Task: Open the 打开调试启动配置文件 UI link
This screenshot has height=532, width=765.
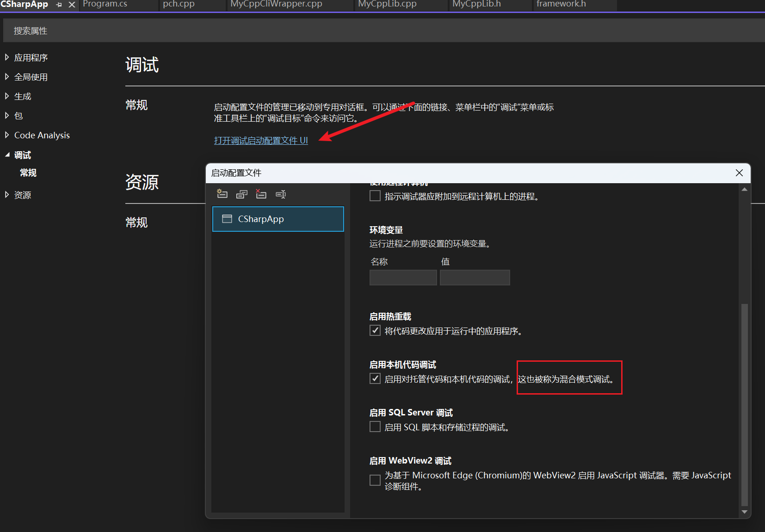Action: point(261,140)
